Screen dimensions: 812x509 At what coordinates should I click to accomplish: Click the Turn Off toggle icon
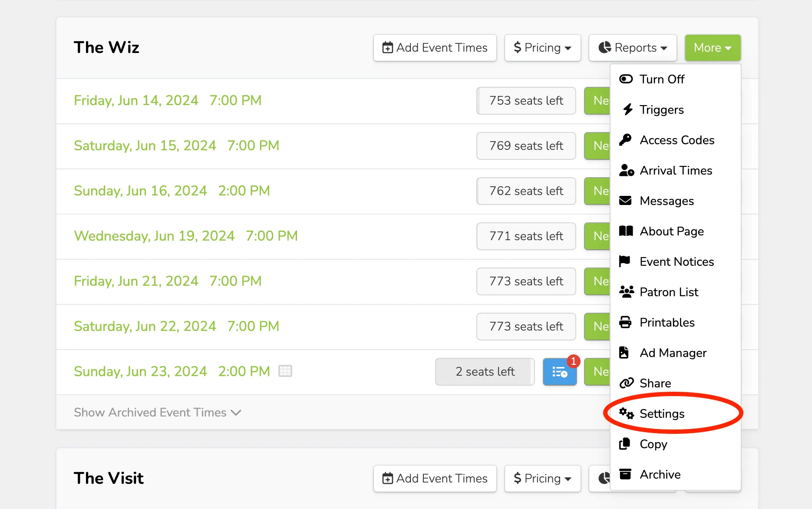tap(626, 79)
